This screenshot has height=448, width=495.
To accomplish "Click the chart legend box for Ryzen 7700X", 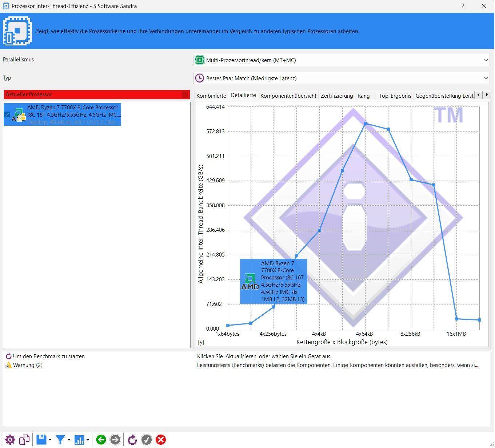I will (x=274, y=282).
